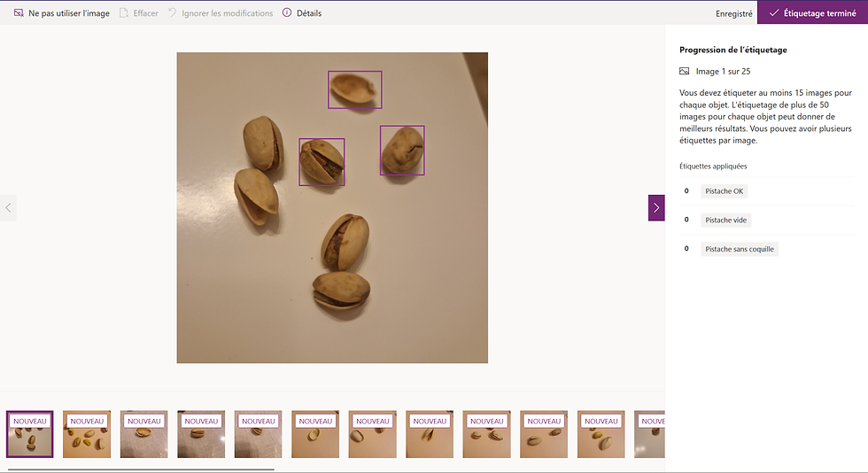The image size is (868, 473).
Task: Open the fourth thumbnail in the filmstrip
Action: click(x=201, y=434)
